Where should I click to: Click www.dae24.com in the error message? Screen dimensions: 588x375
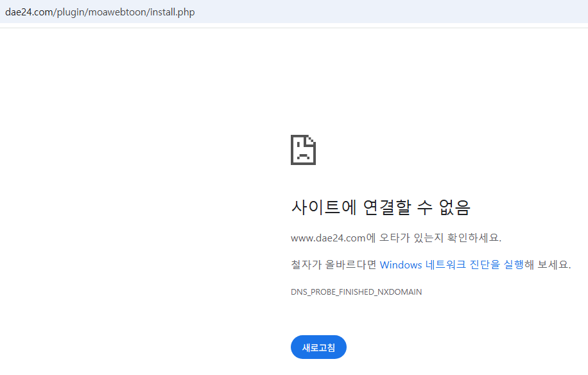(328, 238)
